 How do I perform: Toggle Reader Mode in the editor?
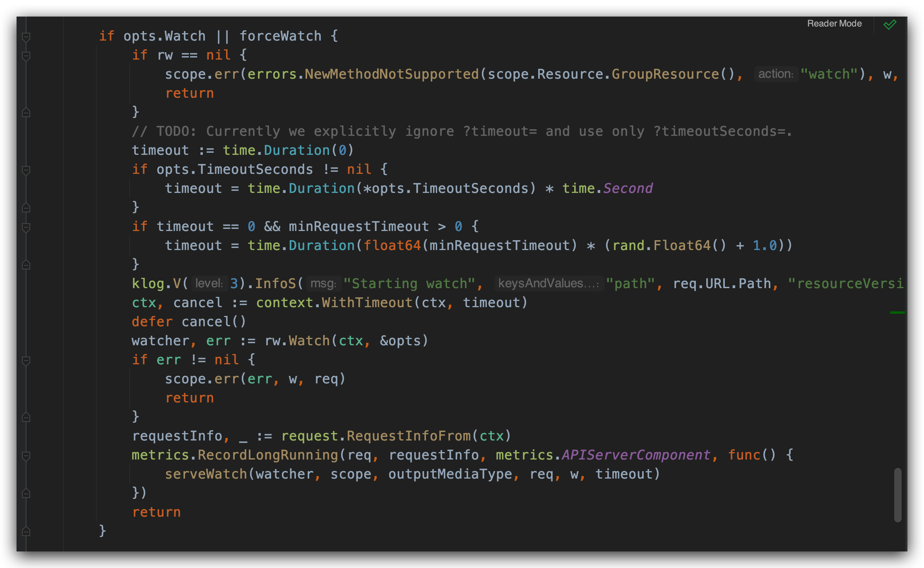click(x=834, y=24)
